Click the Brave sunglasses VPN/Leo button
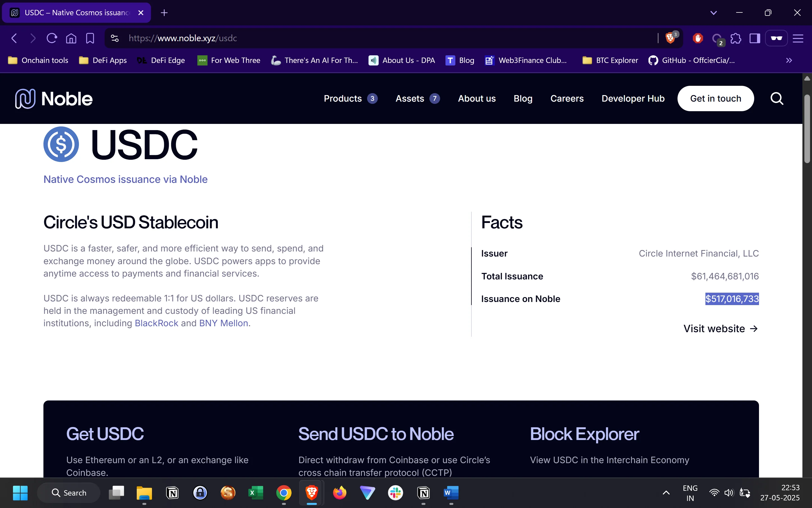 click(x=776, y=38)
